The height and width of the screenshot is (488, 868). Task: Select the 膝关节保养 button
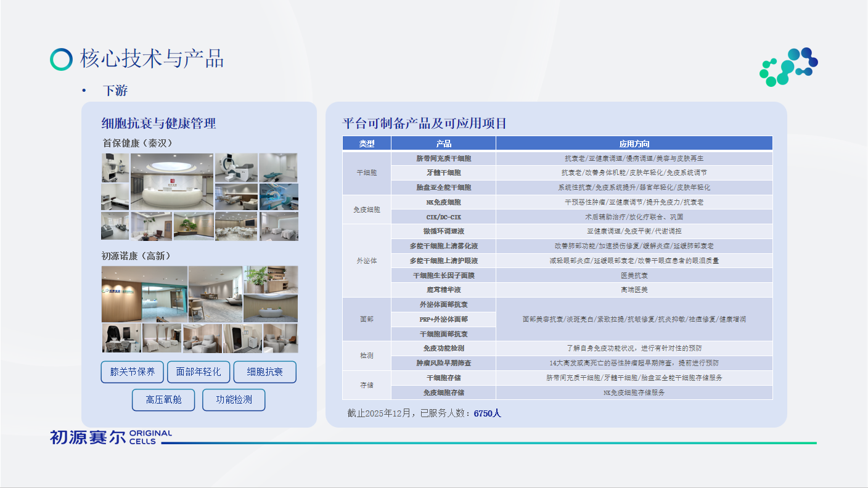[132, 372]
